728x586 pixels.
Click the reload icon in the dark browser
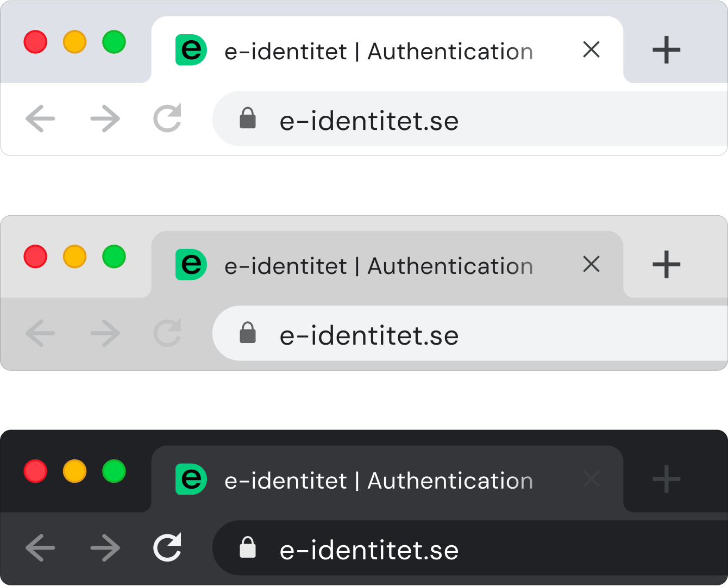pos(167,547)
